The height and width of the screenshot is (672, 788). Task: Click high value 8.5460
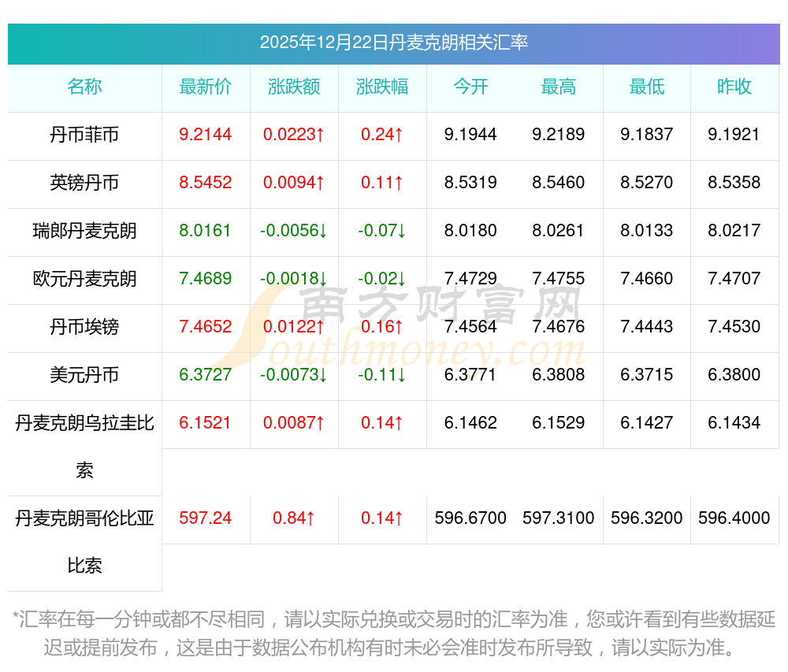[x=559, y=182]
